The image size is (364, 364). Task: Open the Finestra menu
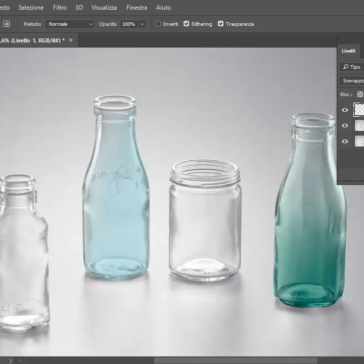click(x=137, y=7)
